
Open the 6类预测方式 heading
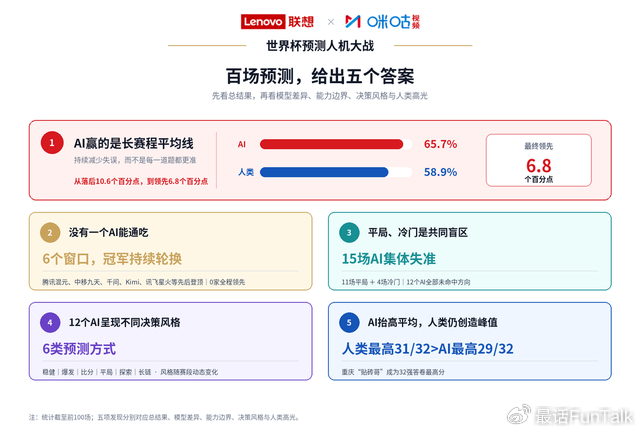pyautogui.click(x=79, y=349)
